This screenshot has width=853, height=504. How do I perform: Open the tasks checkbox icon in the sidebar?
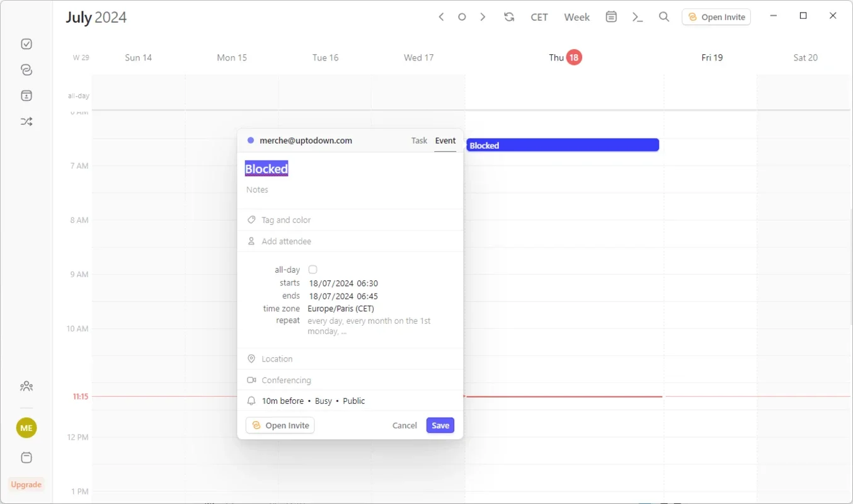pyautogui.click(x=26, y=44)
